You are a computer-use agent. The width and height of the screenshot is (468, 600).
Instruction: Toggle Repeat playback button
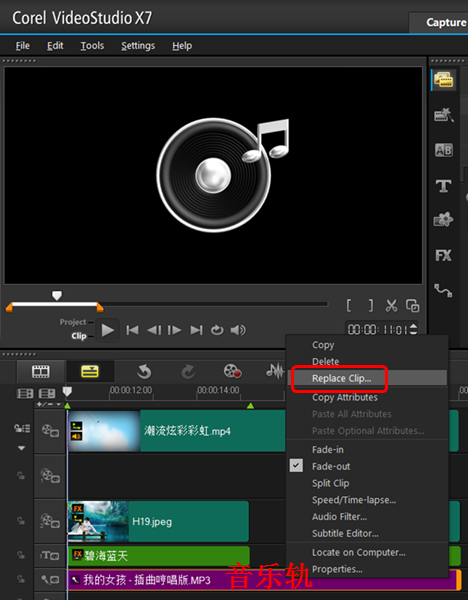(x=217, y=330)
